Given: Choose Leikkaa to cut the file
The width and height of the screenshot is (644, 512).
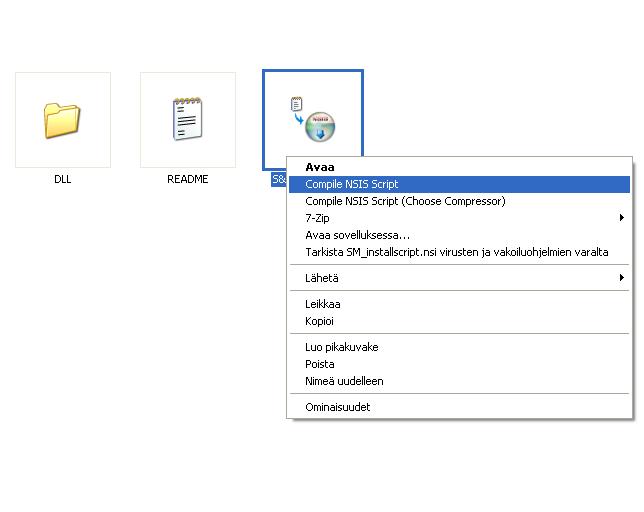Looking at the screenshot, I should click(x=459, y=304).
